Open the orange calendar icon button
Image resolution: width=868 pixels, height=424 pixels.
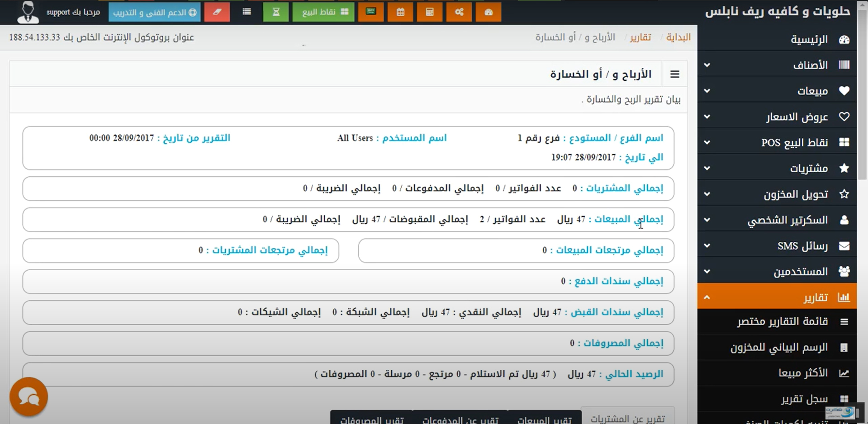(400, 12)
